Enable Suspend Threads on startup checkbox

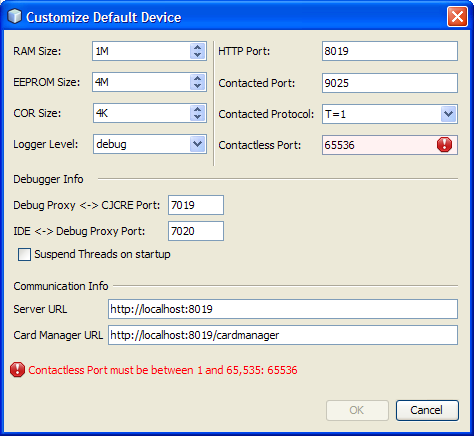pos(24,254)
